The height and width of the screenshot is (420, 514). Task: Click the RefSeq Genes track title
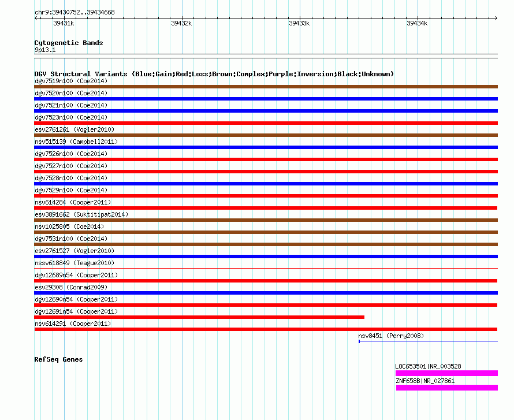pyautogui.click(x=58, y=359)
